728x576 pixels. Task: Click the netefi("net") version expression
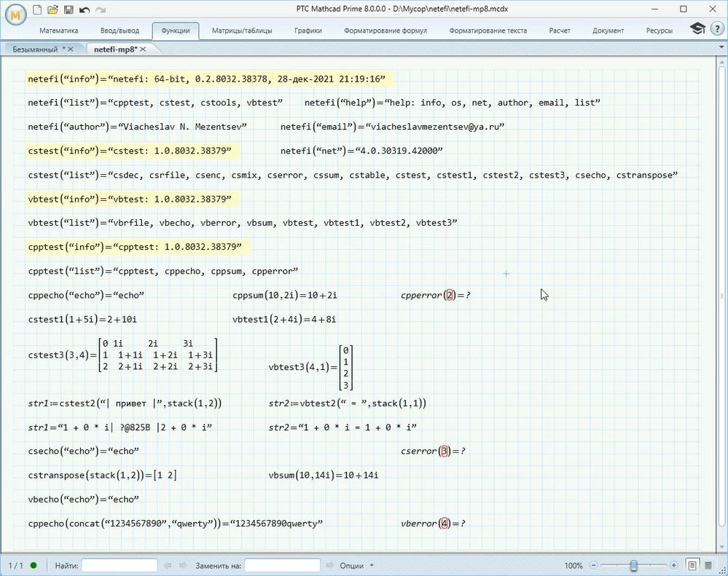tap(361, 151)
